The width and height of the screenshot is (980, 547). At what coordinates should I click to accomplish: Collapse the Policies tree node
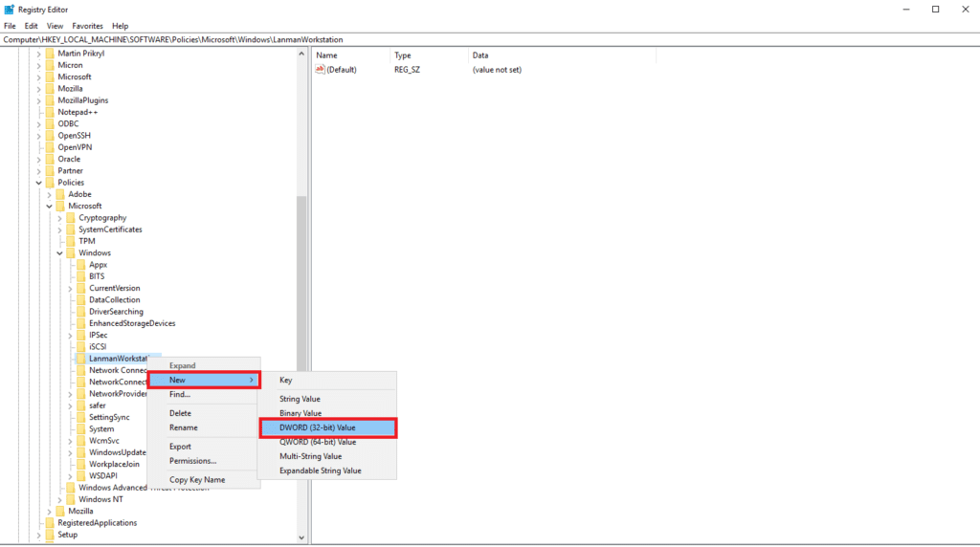[x=39, y=183]
